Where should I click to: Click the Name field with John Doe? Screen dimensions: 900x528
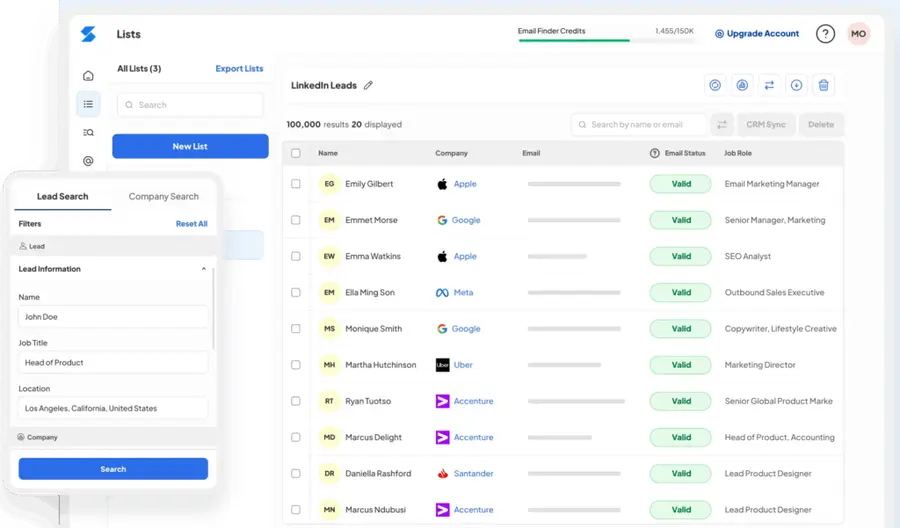[x=113, y=317]
